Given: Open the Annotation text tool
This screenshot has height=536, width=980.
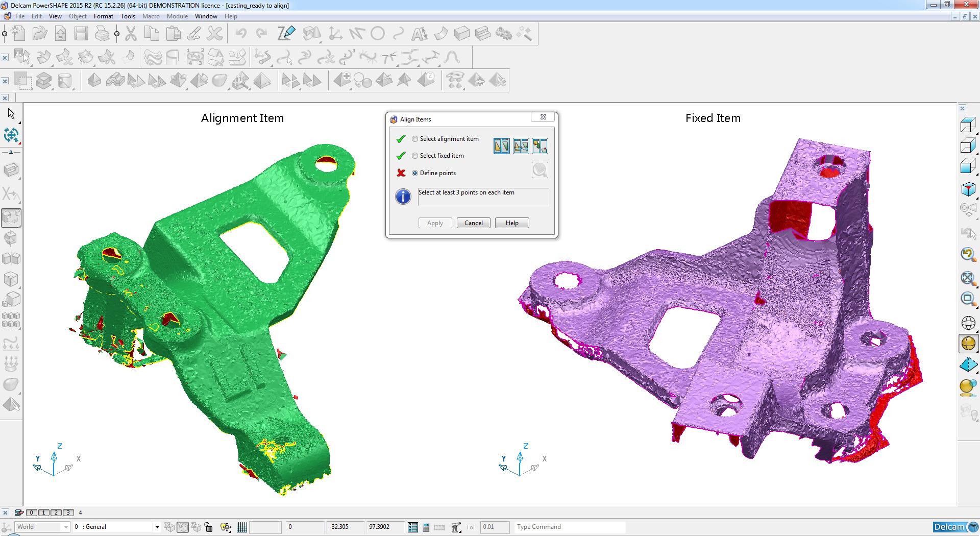Looking at the screenshot, I should pyautogui.click(x=419, y=34).
